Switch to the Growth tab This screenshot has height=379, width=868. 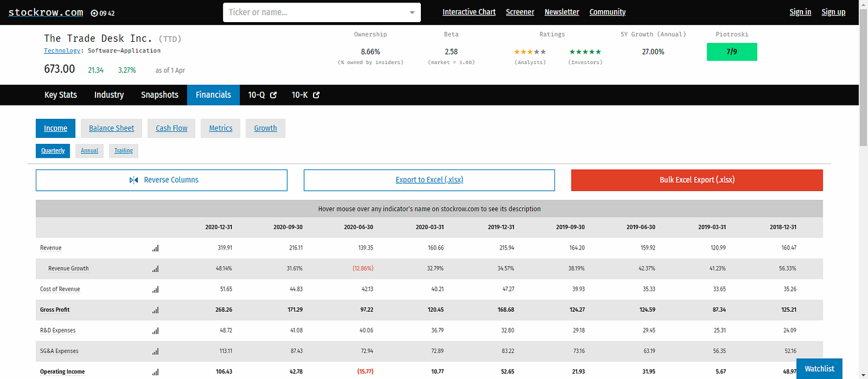(265, 128)
